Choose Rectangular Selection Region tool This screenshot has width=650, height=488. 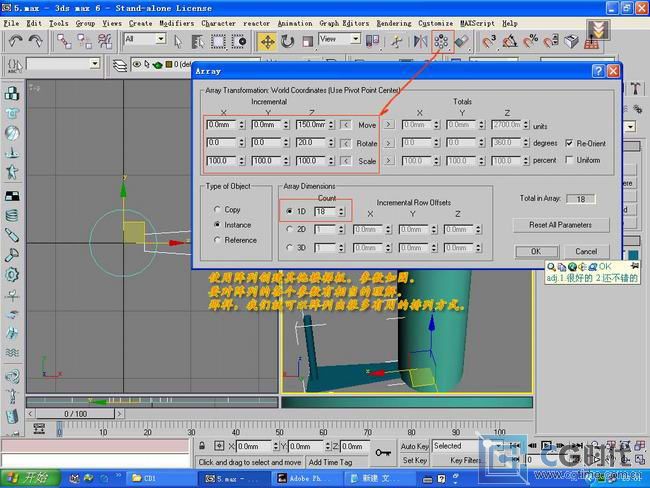pos(218,41)
